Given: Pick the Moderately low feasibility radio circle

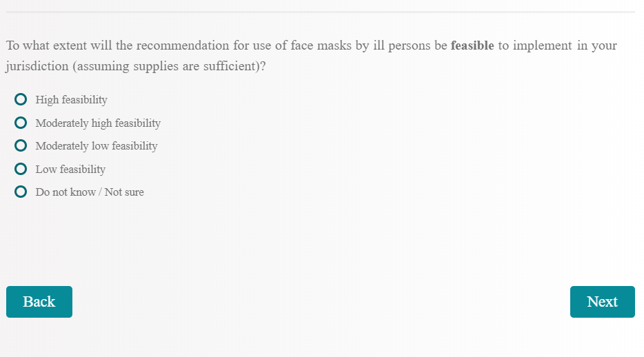Looking at the screenshot, I should [21, 146].
